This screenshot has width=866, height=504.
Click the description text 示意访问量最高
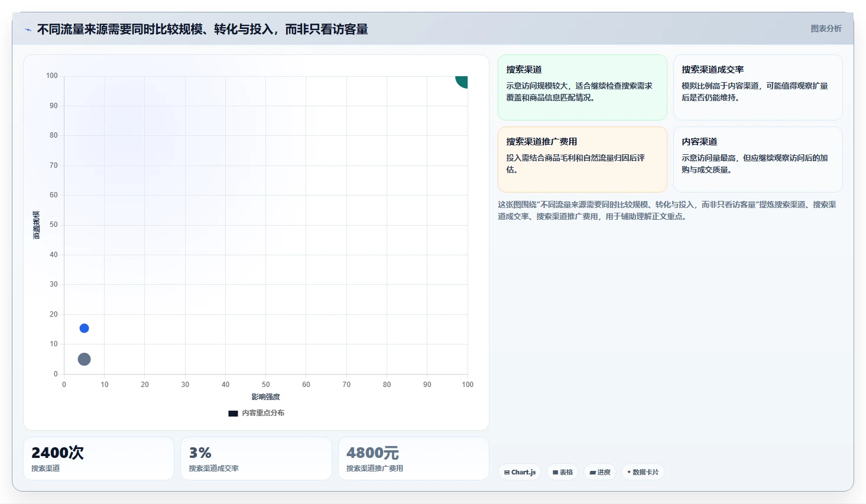point(755,164)
